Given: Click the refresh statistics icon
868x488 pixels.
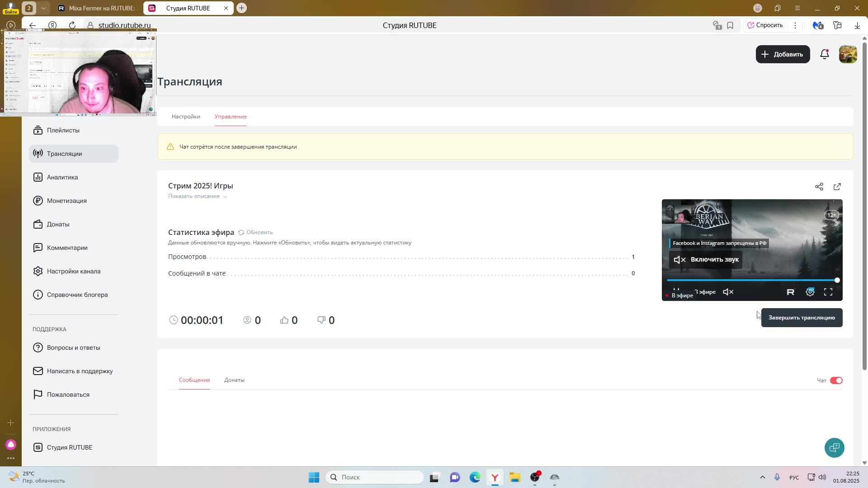Looking at the screenshot, I should coord(241,232).
